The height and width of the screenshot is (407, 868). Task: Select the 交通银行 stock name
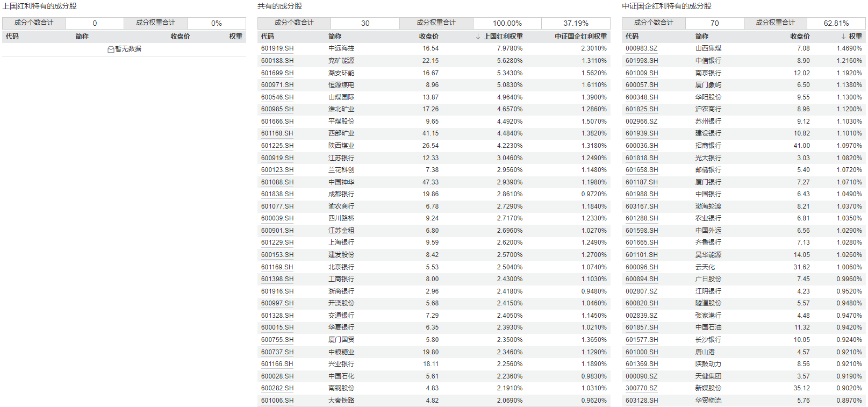pyautogui.click(x=341, y=316)
